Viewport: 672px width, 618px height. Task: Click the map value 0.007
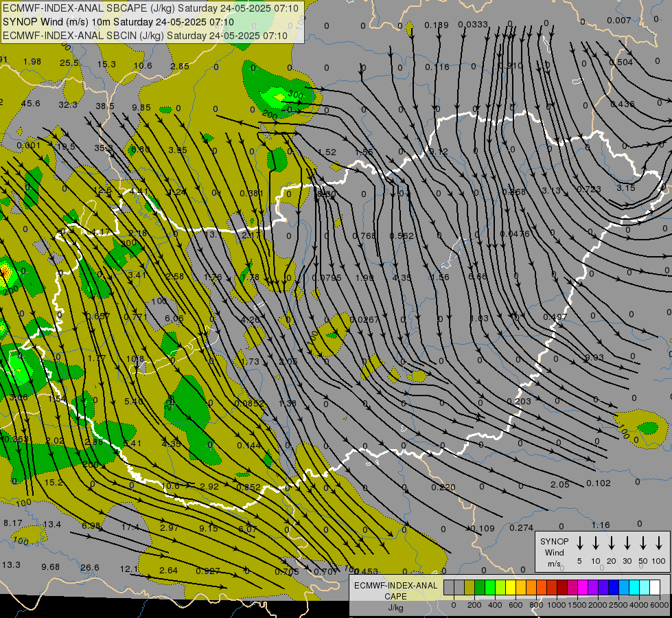pyautogui.click(x=619, y=21)
